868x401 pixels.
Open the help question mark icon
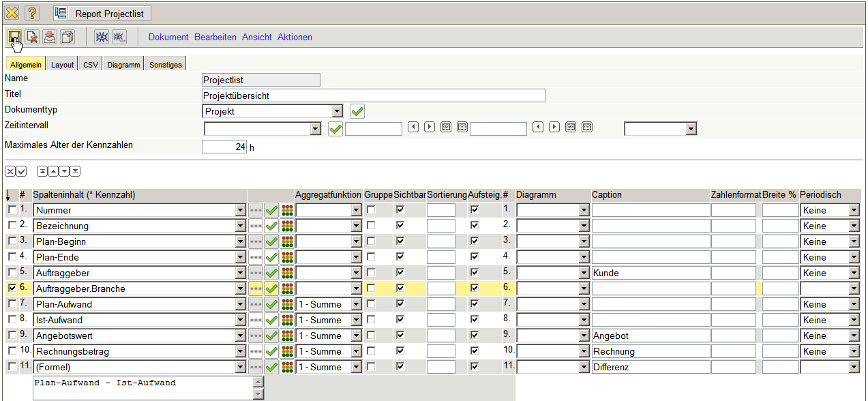(x=32, y=13)
